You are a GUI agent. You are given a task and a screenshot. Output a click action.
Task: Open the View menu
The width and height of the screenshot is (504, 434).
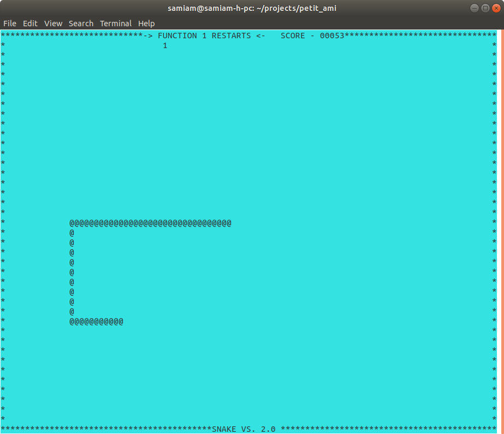[x=53, y=24]
